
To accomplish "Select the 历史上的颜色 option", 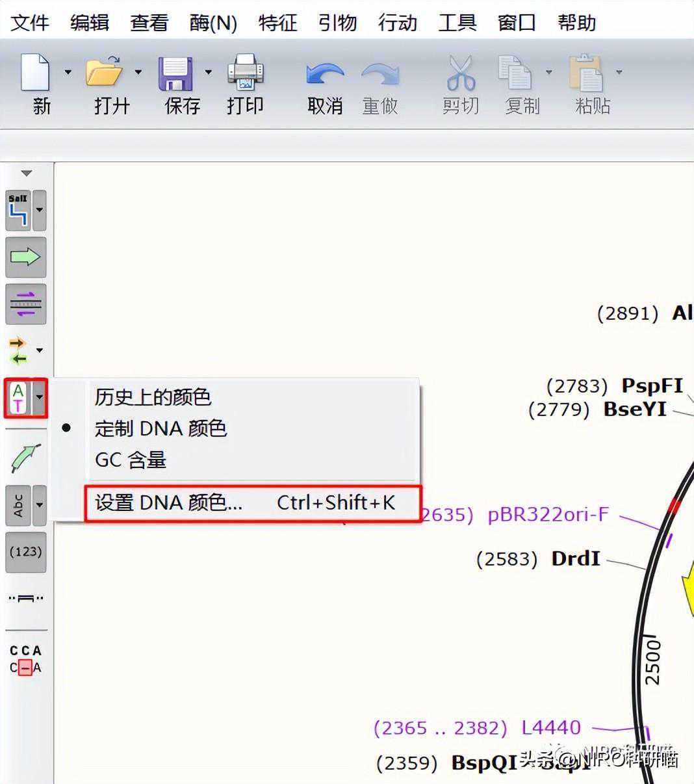I will click(x=153, y=397).
